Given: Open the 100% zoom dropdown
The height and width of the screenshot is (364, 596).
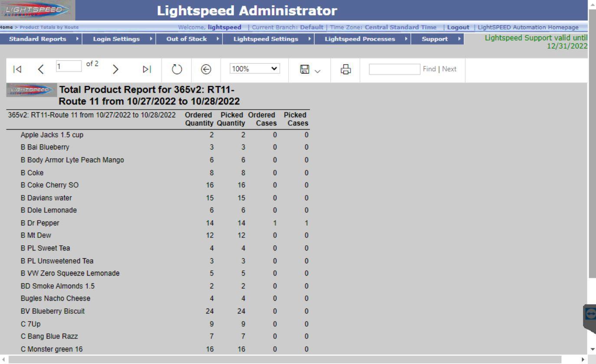Looking at the screenshot, I should (255, 69).
